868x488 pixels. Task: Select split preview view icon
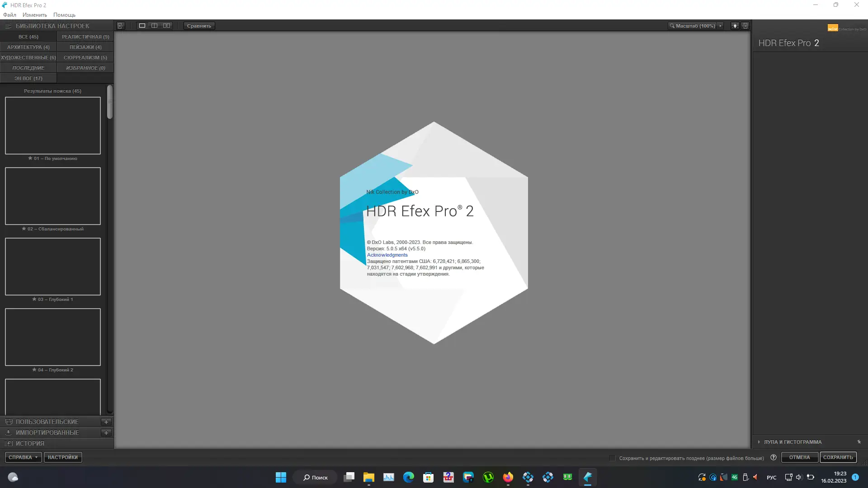(154, 26)
